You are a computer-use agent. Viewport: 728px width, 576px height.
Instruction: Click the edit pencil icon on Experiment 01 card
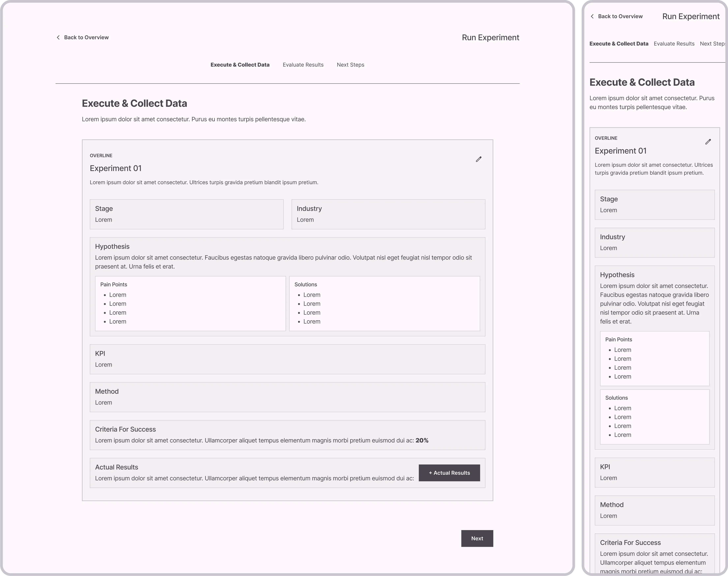click(x=478, y=159)
